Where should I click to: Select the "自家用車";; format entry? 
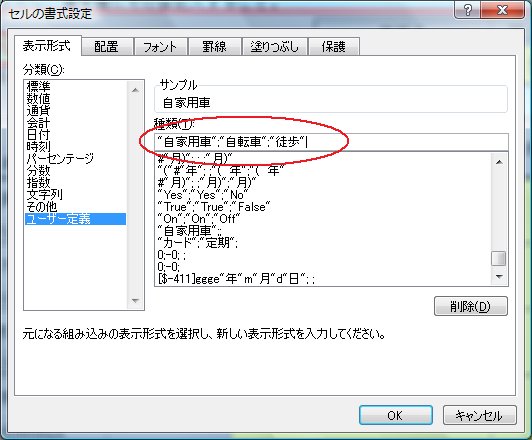[x=323, y=231]
